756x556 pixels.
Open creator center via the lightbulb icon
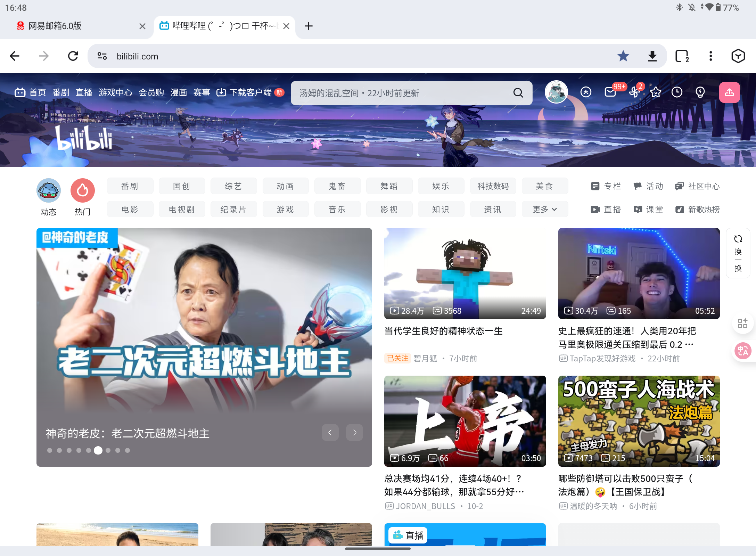point(700,92)
